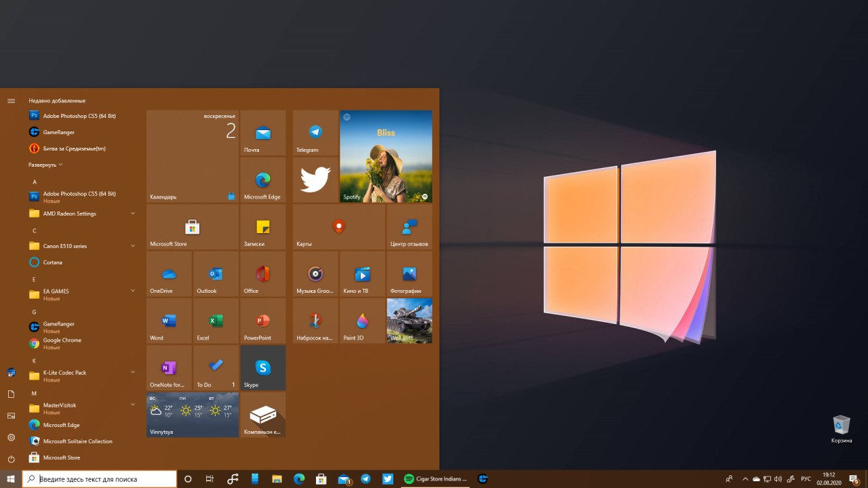Open Microsoft Edge in the app list
Image resolution: width=868 pixels, height=488 pixels.
81,425
